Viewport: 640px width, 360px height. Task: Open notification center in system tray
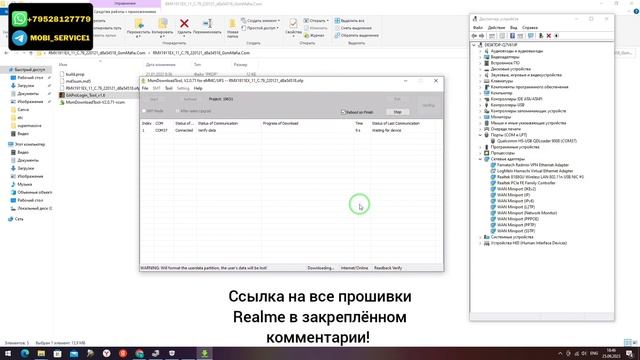(x=630, y=354)
